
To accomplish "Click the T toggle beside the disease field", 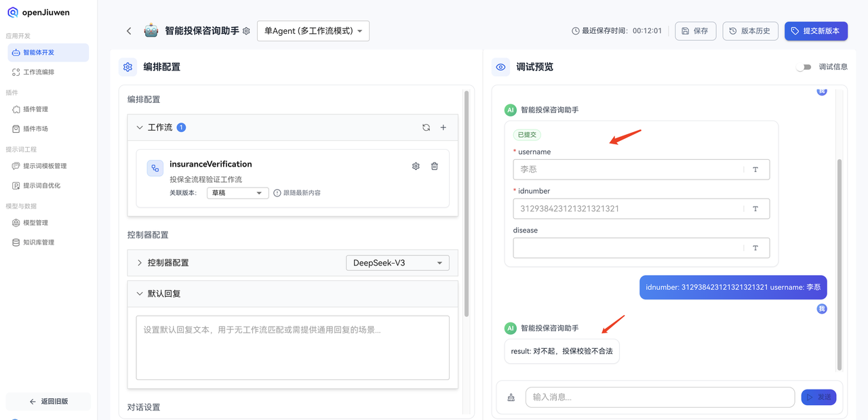I will tap(755, 247).
